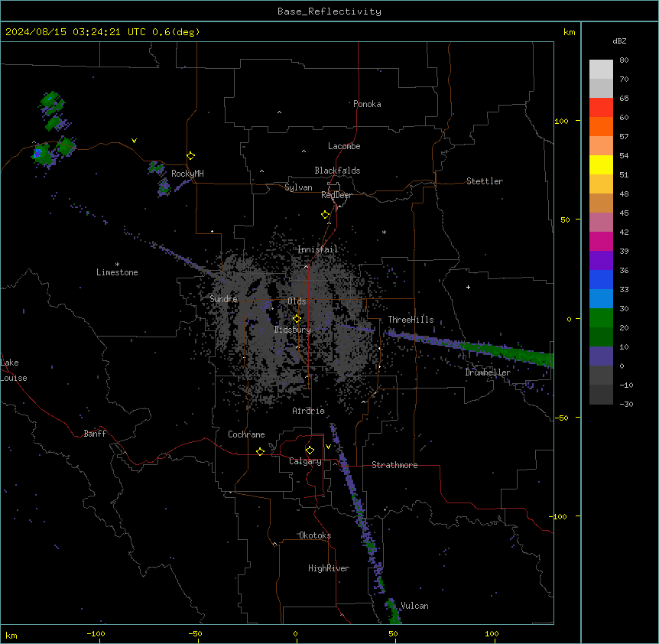The width and height of the screenshot is (659, 644).
Task: Click the yellow V marker northwest of RockyMH
Action: (x=134, y=141)
